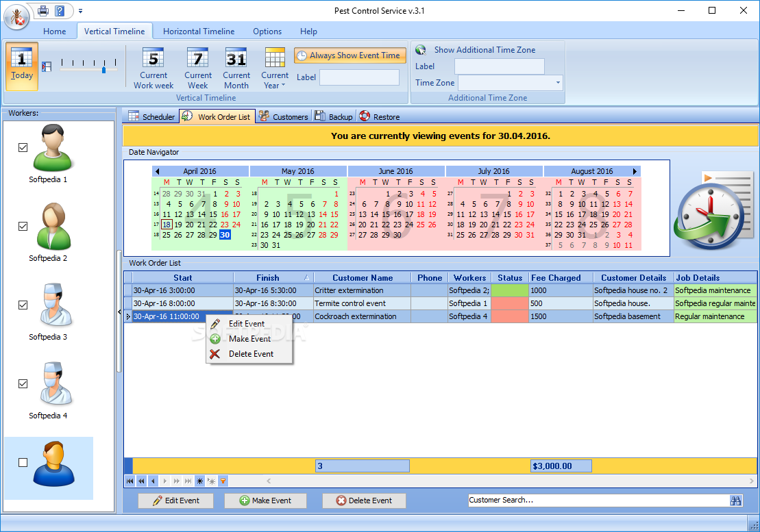760x532 pixels.
Task: Open the Help ribbon tab
Action: coord(308,31)
